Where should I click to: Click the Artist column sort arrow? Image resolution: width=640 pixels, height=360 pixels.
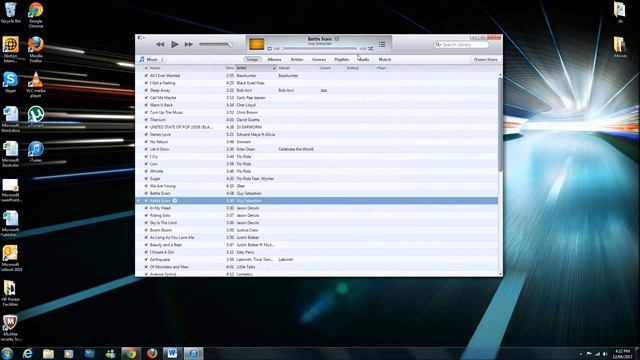click(274, 68)
